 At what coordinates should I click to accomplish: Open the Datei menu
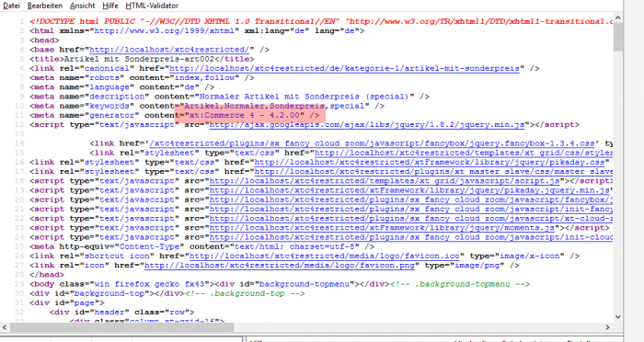11,6
